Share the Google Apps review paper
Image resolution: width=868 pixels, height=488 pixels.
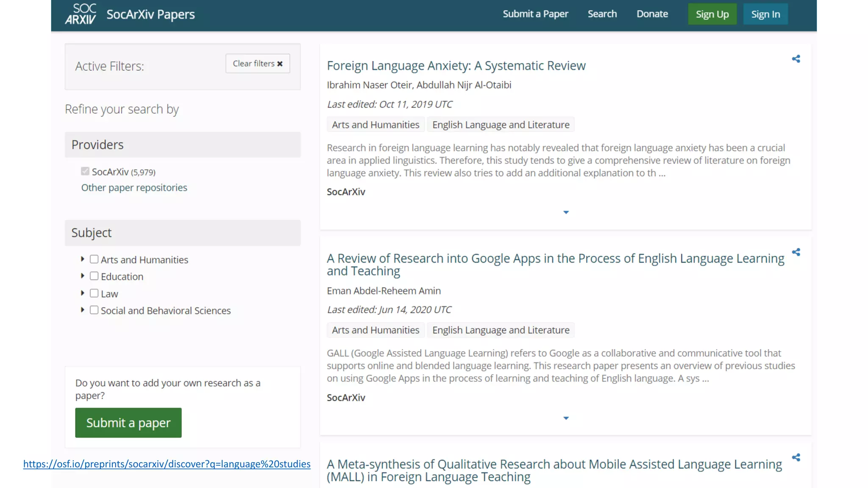(x=796, y=252)
